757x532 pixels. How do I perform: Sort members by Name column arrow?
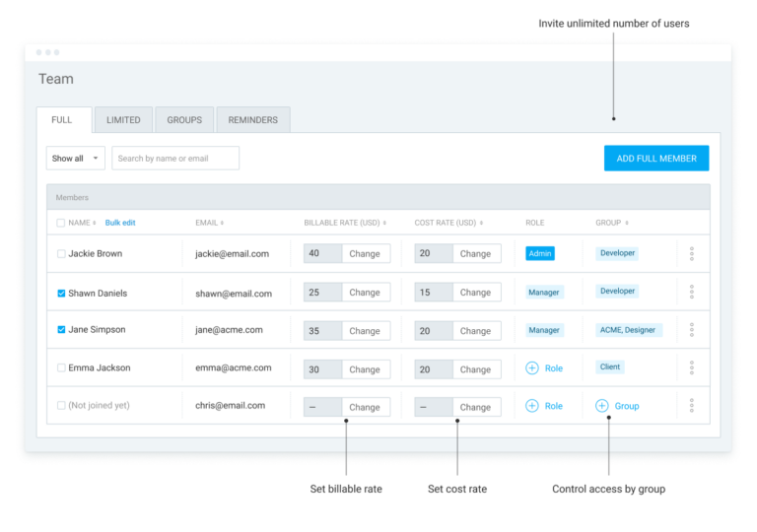(95, 224)
